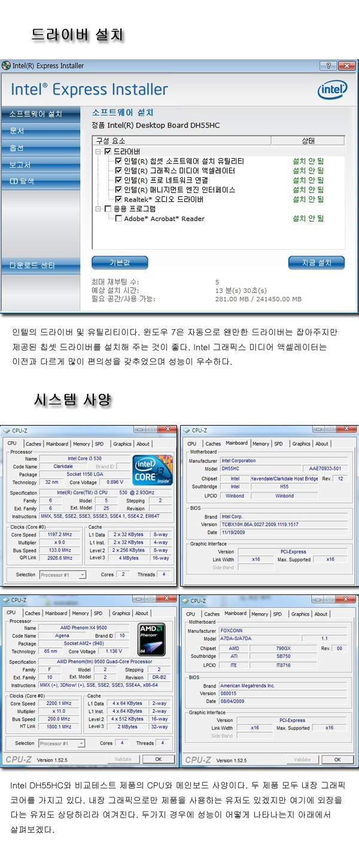Click the 지금 설치 button

pos(317,263)
